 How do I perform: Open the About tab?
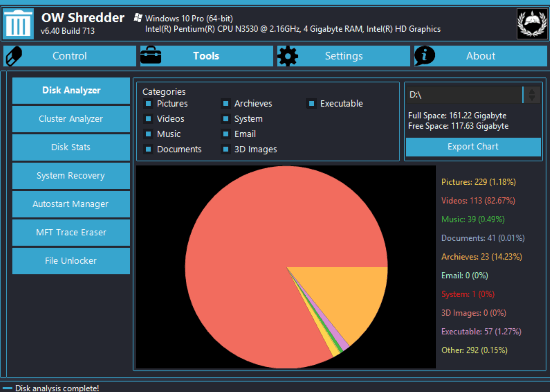pyautogui.click(x=480, y=56)
